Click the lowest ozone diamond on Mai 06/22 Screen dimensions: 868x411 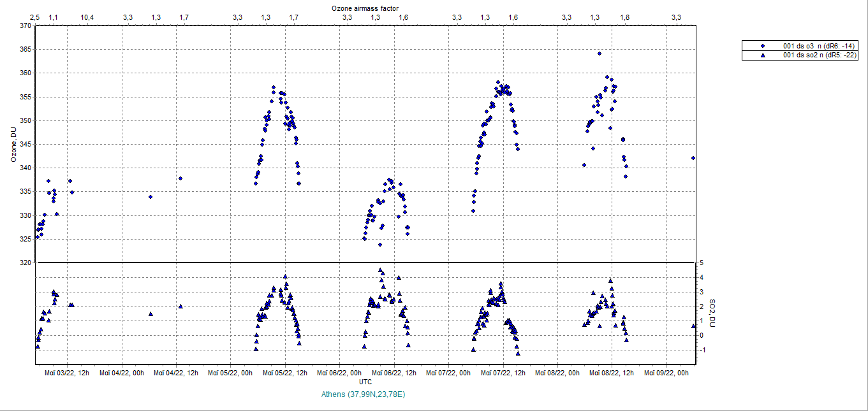tap(380, 245)
